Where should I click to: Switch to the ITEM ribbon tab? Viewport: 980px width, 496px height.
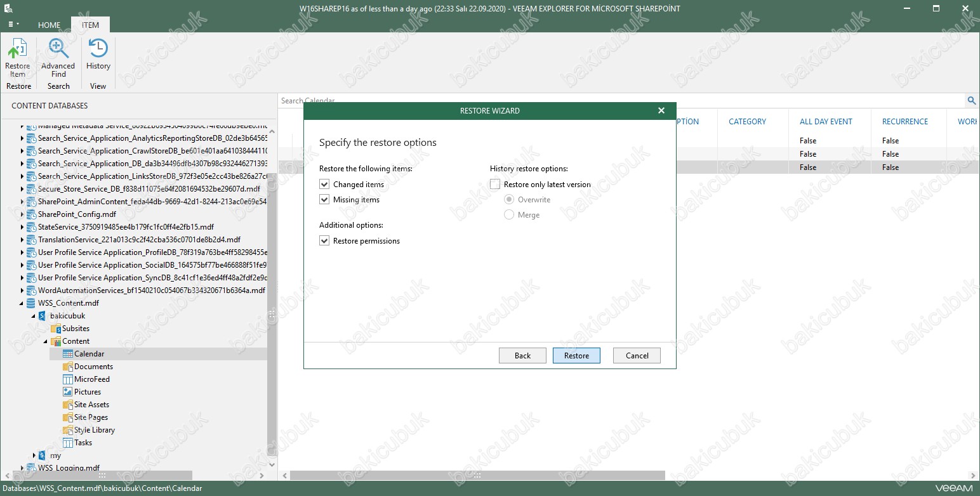pyautogui.click(x=90, y=25)
